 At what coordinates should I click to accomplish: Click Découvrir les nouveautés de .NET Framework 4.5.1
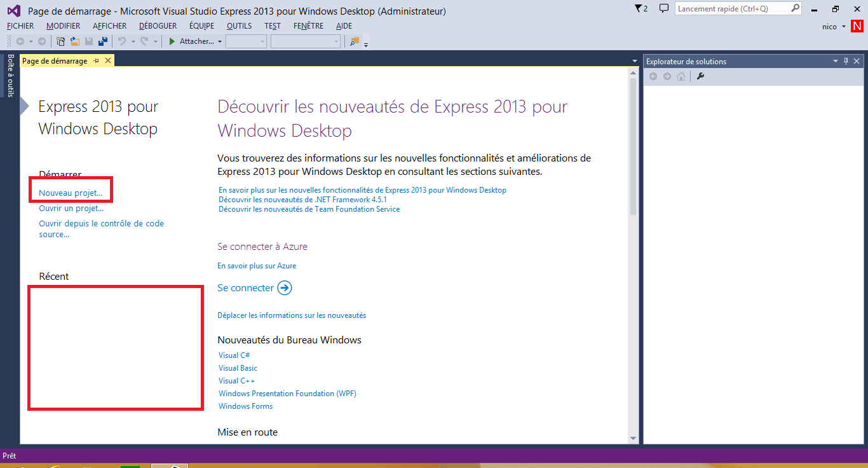303,200
